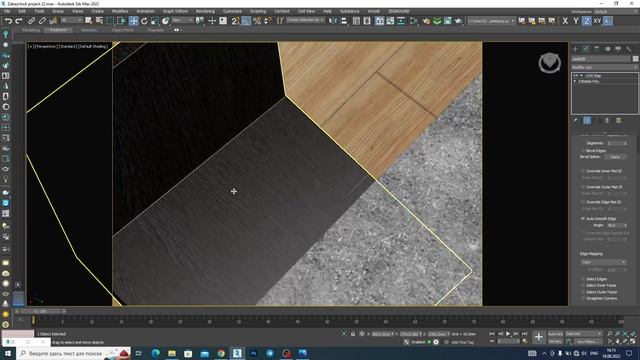
Task: Open the Edge Mapping dropdown
Action: point(603,262)
